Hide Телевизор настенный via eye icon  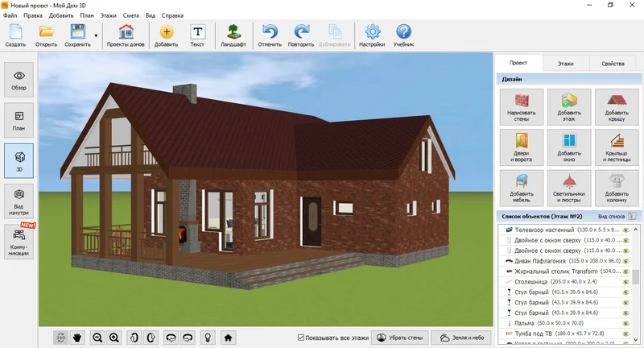[626, 230]
